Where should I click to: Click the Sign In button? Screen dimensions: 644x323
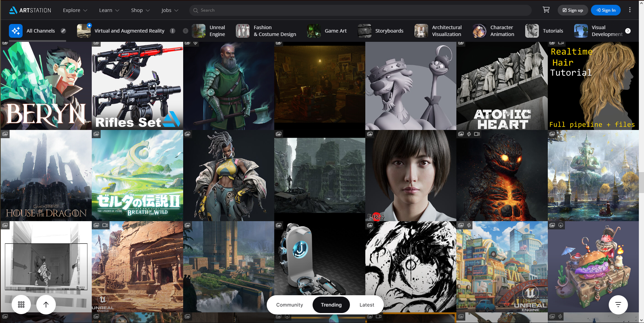(606, 10)
